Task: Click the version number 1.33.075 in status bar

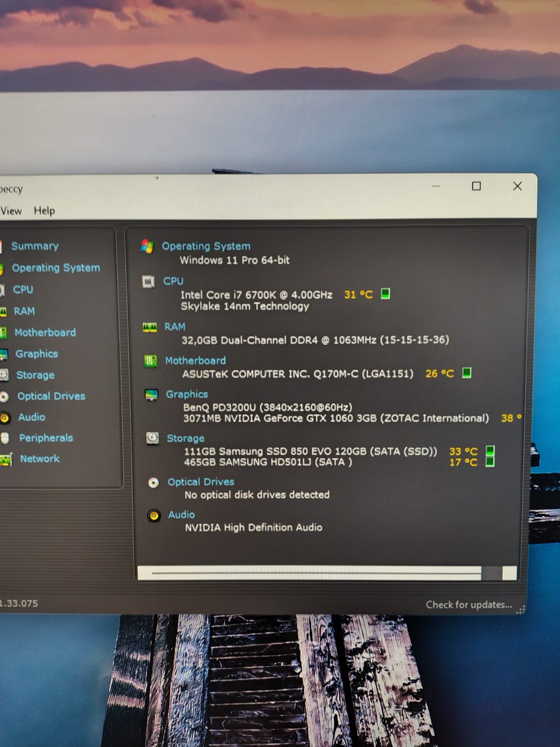Action: coord(19,603)
